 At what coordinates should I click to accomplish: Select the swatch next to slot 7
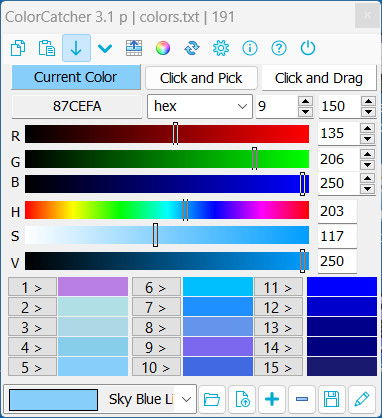pos(218,307)
